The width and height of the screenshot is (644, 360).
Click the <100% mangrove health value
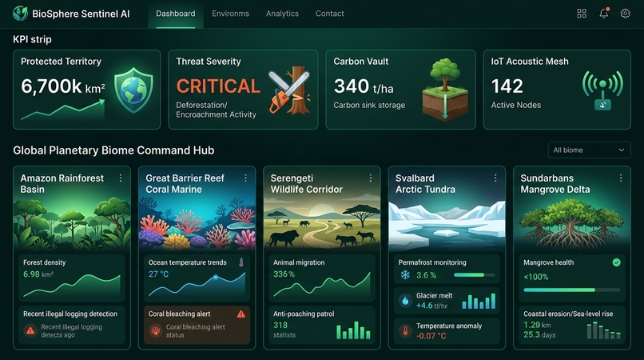tap(535, 278)
